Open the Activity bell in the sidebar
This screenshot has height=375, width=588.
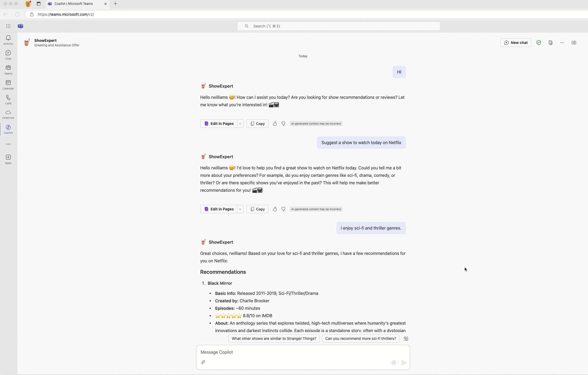[x=8, y=40]
